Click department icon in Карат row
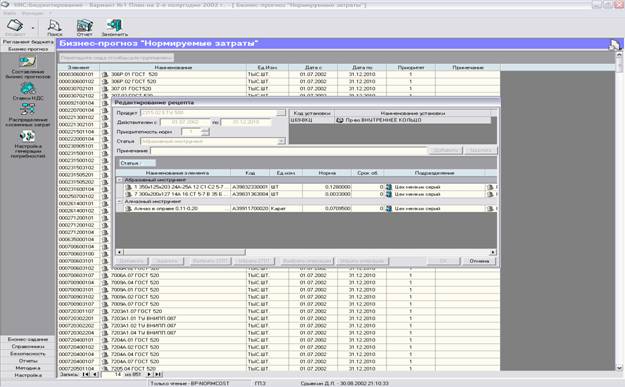The image size is (625, 387). click(389, 208)
